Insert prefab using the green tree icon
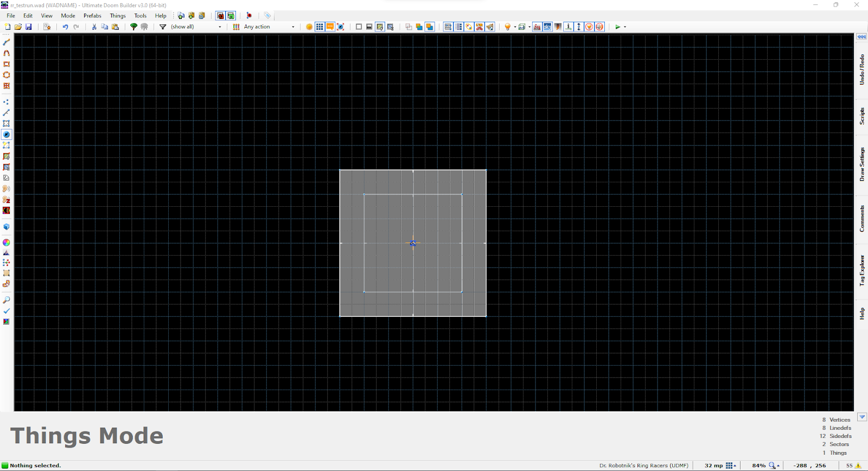 (x=133, y=27)
